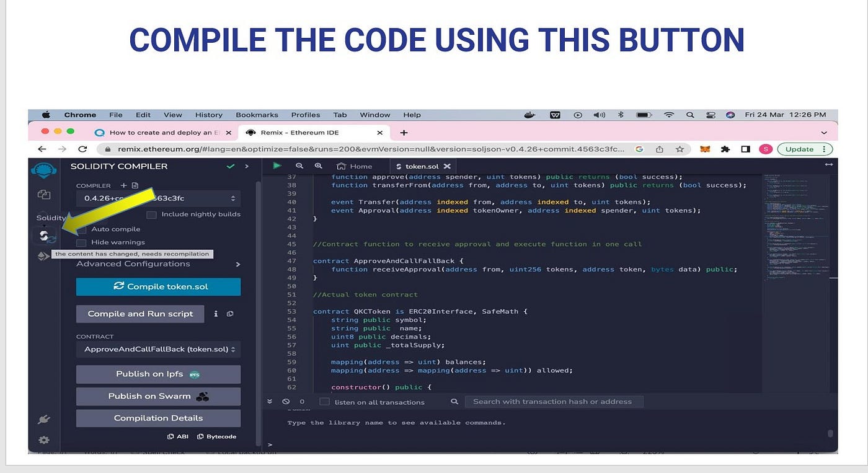Copy ABI to clipboard
The image size is (868, 473).
tap(178, 436)
